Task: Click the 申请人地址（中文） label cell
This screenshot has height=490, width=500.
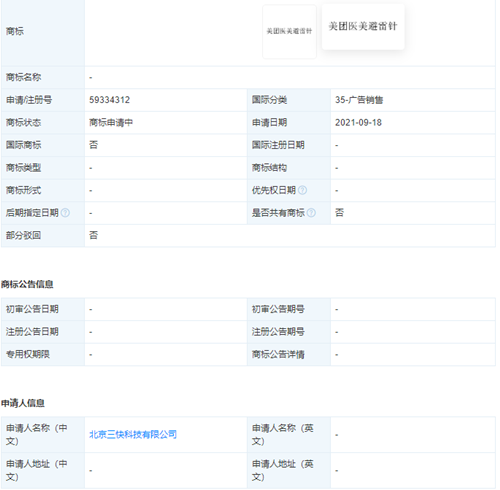Action: click(x=43, y=470)
